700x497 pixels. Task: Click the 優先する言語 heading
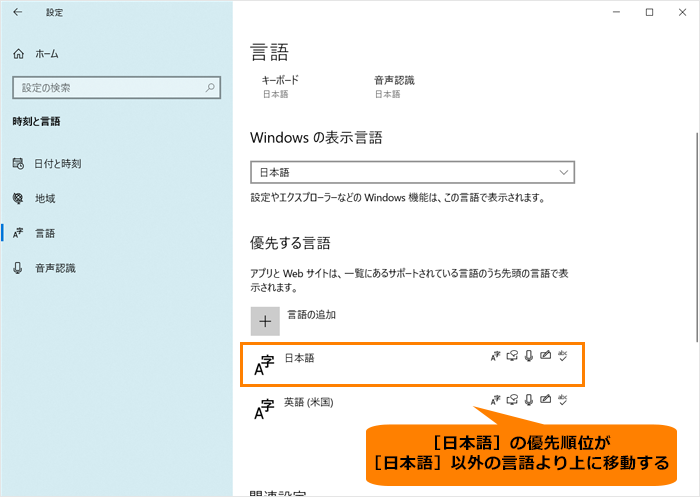coord(290,243)
